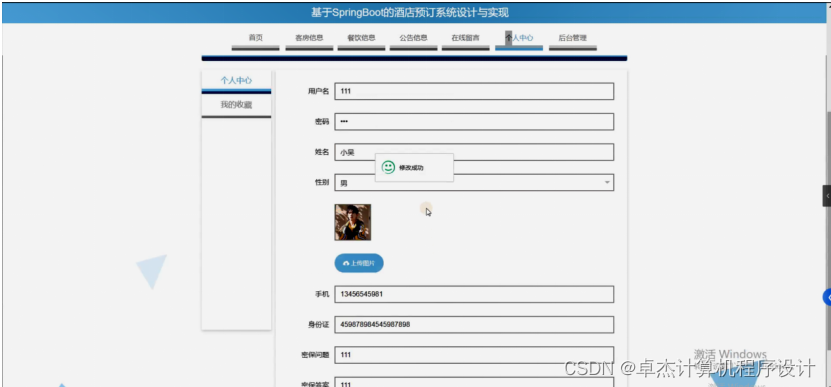Screen dimensions: 831x387
Task: Open the 性别 dropdown arrow
Action: (x=607, y=182)
